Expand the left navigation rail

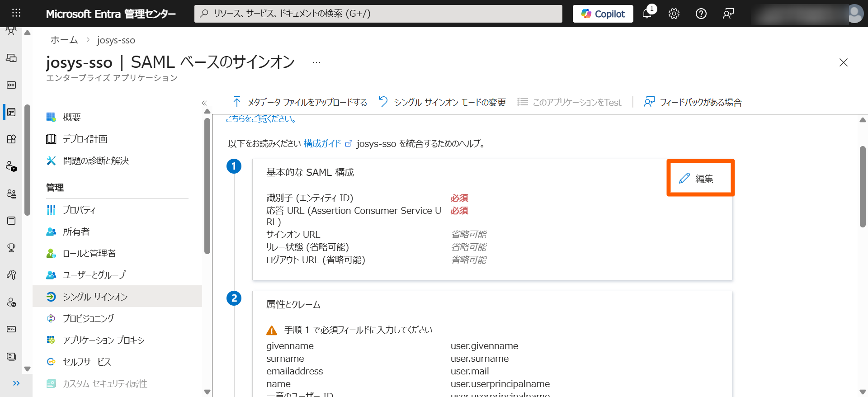pos(16,383)
